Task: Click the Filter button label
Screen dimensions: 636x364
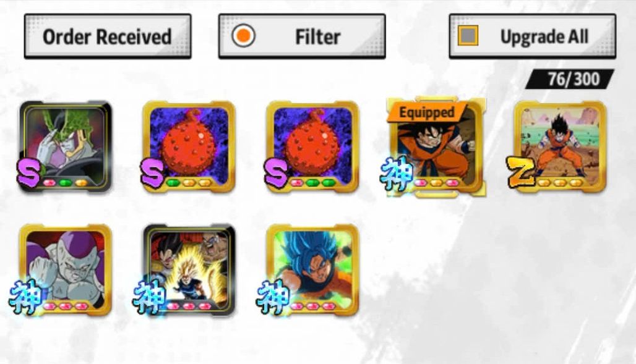Action: click(317, 37)
